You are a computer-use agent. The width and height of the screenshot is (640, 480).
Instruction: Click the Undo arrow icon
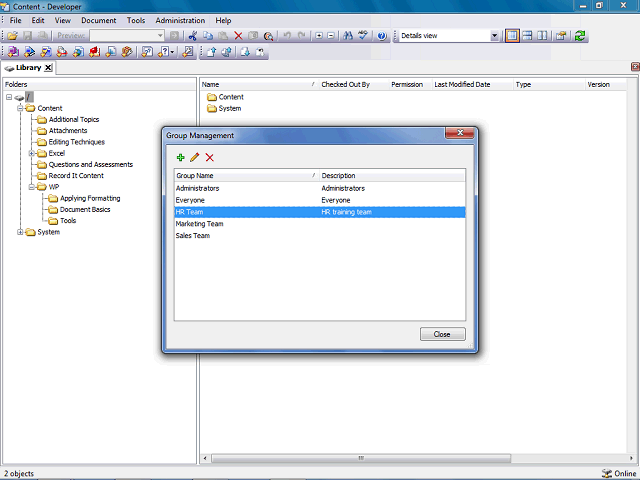pyautogui.click(x=287, y=36)
